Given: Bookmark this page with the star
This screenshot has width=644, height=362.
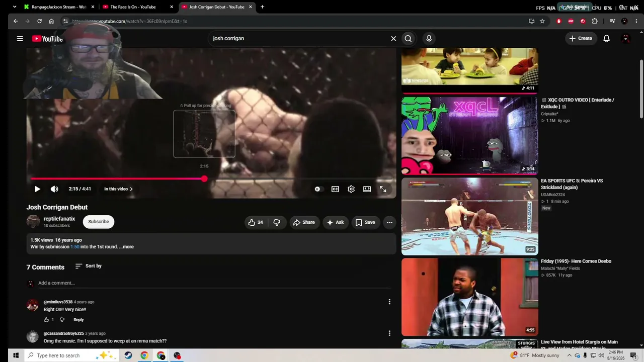Looking at the screenshot, I should click(542, 21).
